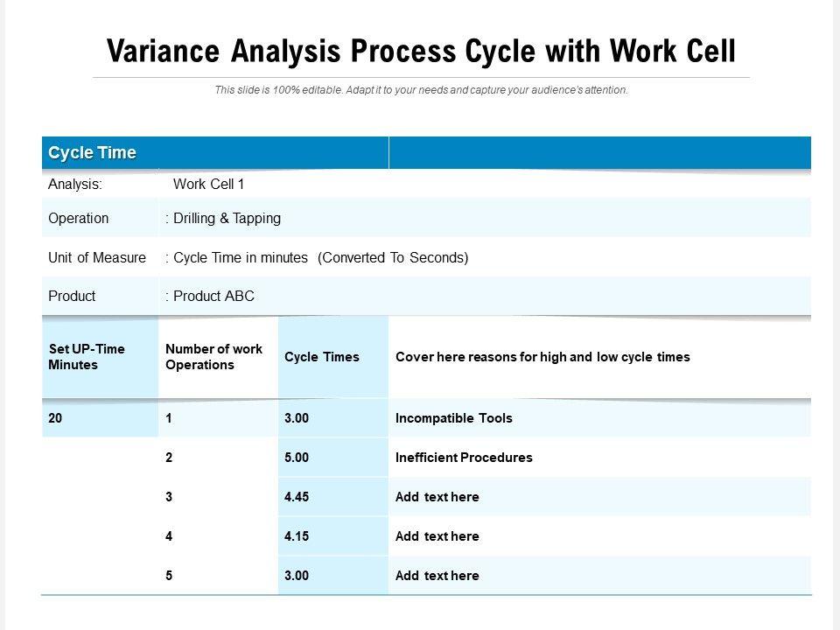Viewport: 840px width, 630px height.
Task: Select the cycle time in the Incompatible Tools row
Action: (x=297, y=418)
